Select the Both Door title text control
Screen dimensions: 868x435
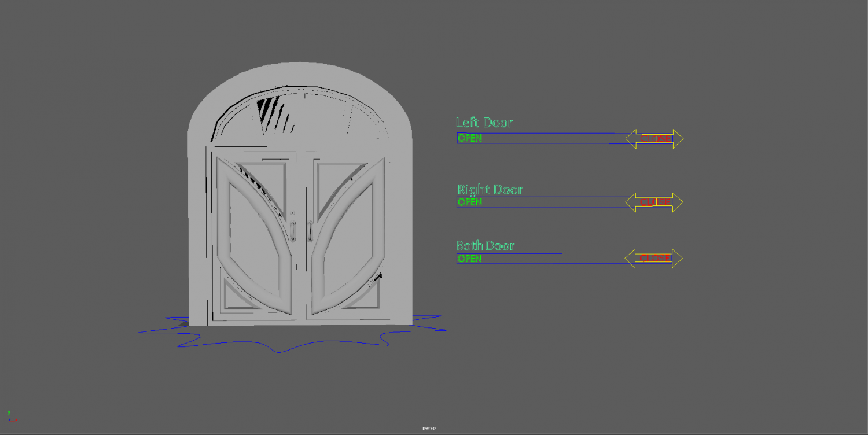[x=484, y=245]
